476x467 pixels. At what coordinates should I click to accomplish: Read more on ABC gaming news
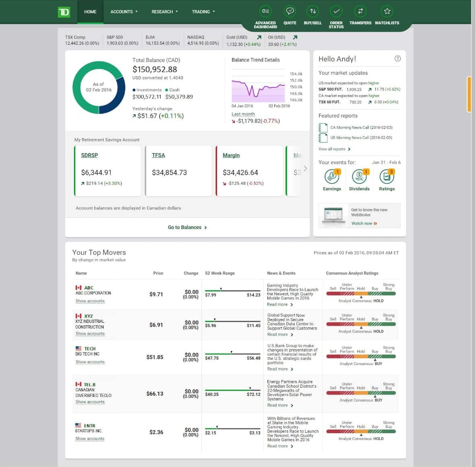pos(280,304)
